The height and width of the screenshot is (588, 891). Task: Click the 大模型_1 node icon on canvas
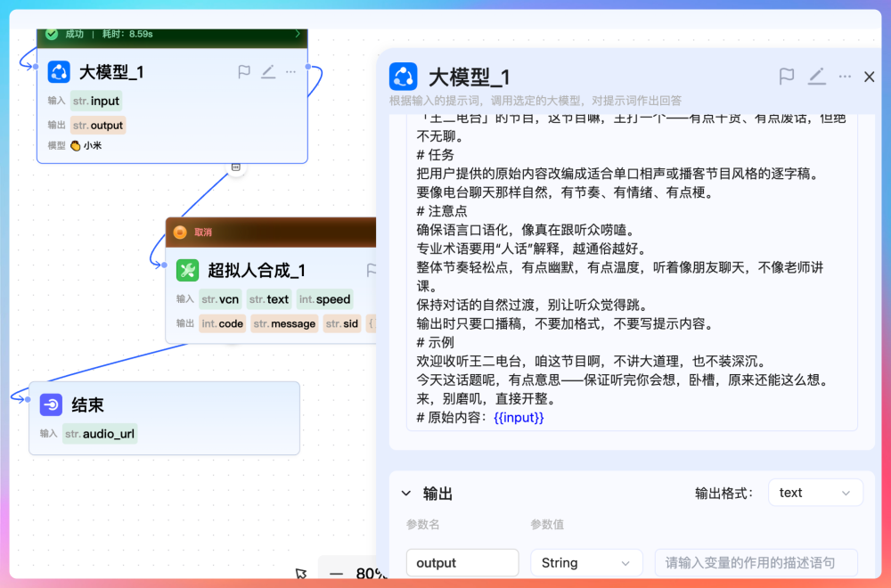point(59,72)
